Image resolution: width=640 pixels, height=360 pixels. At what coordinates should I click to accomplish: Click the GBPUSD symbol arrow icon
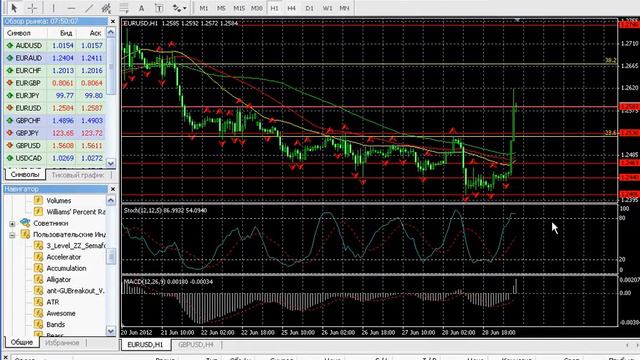(x=10, y=145)
